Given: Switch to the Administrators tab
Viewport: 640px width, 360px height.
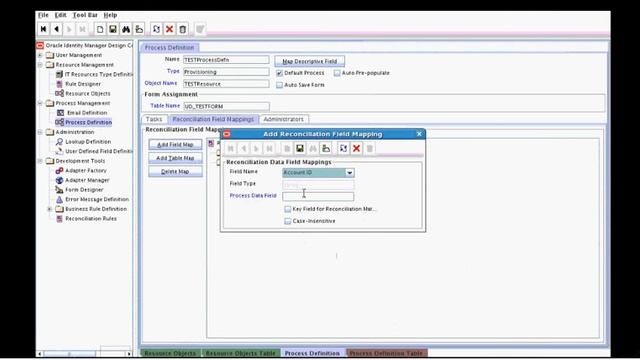Looking at the screenshot, I should click(283, 119).
